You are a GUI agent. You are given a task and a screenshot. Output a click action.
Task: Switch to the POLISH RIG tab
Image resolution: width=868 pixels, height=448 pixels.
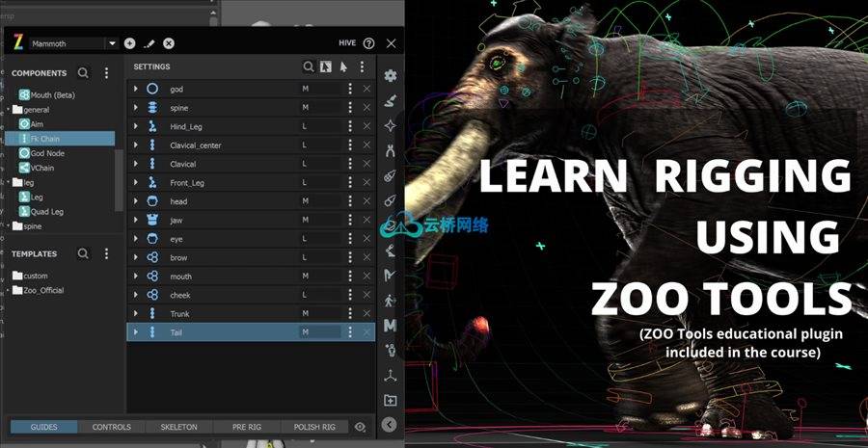point(313,427)
